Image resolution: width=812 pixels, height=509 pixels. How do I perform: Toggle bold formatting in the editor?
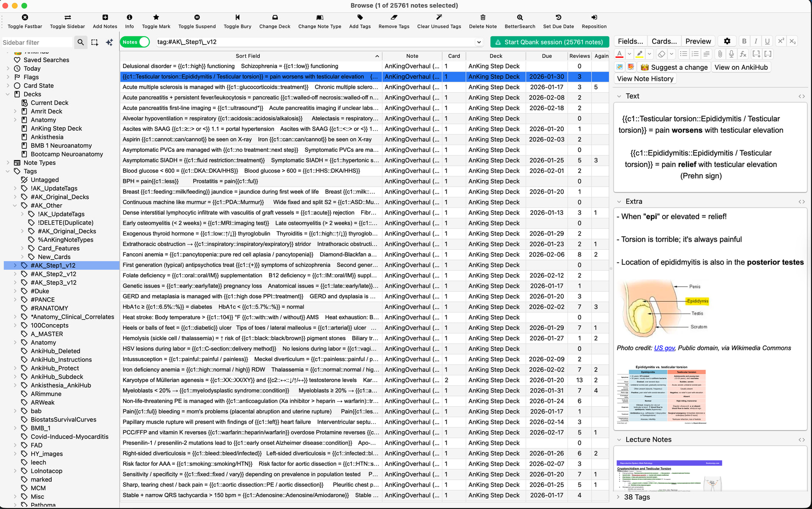(x=744, y=41)
